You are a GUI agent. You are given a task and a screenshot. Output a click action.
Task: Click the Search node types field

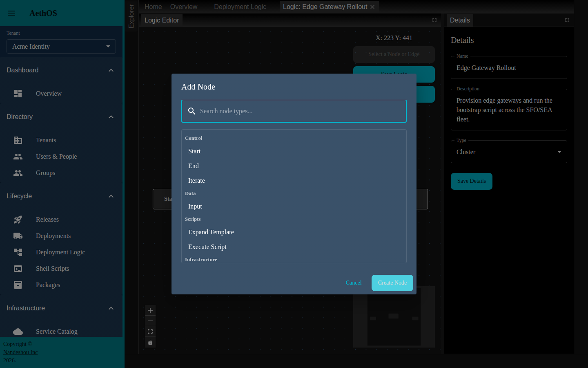click(294, 111)
